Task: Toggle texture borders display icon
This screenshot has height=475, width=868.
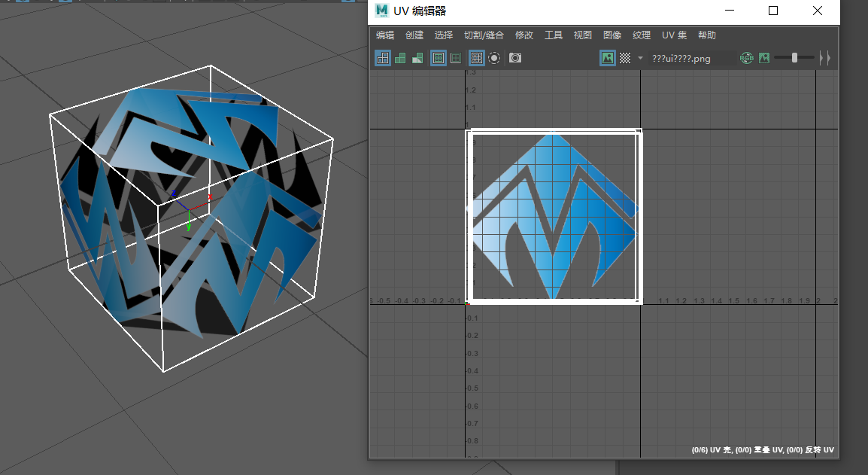Action: 439,58
